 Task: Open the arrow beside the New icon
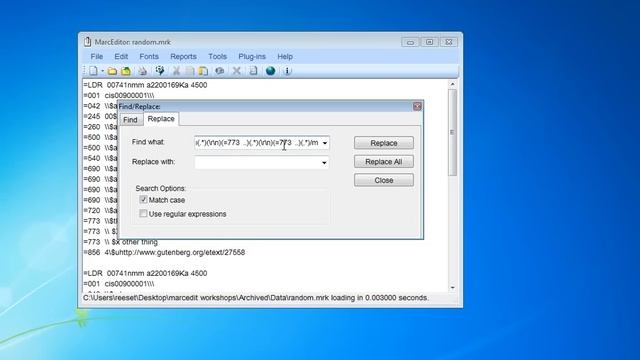pyautogui.click(x=102, y=71)
